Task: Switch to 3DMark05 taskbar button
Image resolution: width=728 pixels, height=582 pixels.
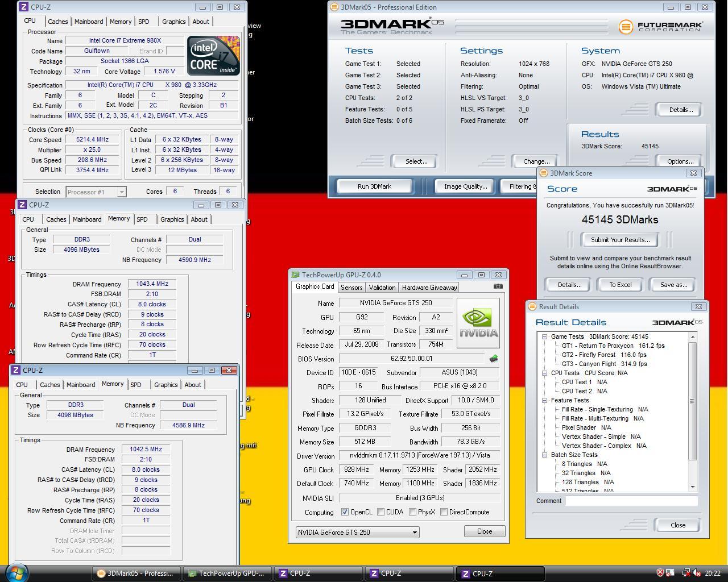Action: [x=136, y=573]
